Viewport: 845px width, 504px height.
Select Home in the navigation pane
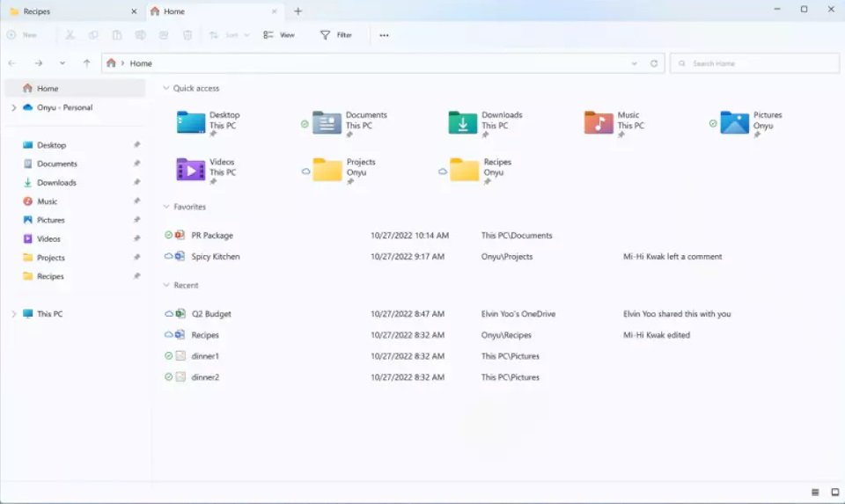pyautogui.click(x=75, y=88)
